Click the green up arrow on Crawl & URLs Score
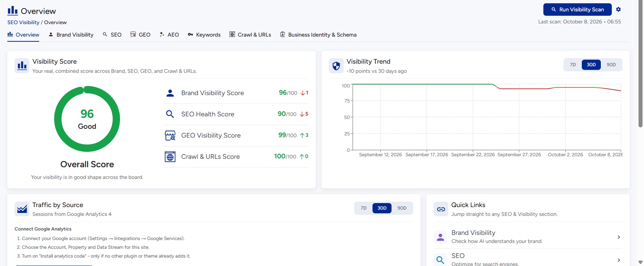The image size is (644, 266). [x=302, y=157]
